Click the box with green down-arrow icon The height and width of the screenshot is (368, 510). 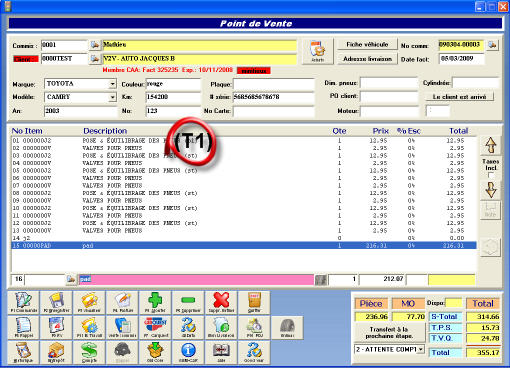155,352
